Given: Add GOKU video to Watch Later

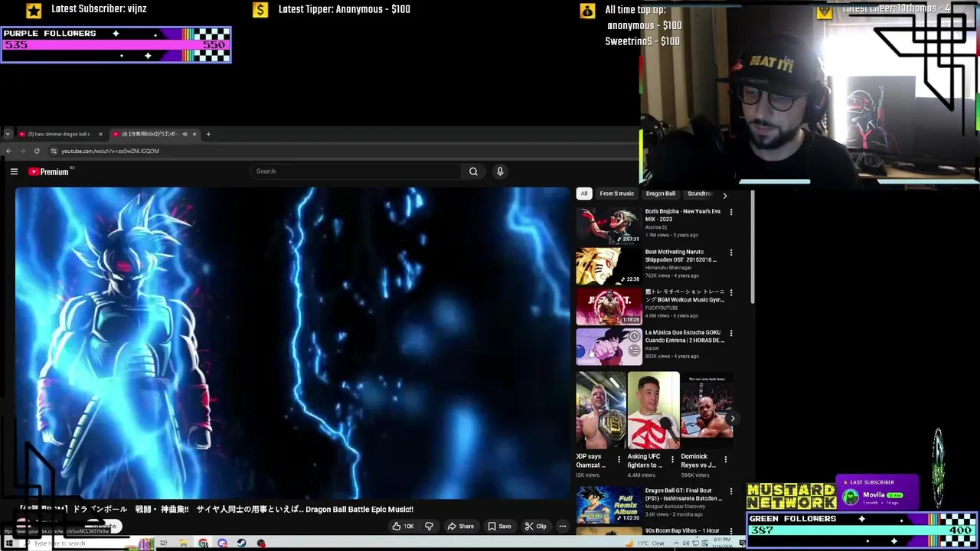Looking at the screenshot, I should (634, 336).
